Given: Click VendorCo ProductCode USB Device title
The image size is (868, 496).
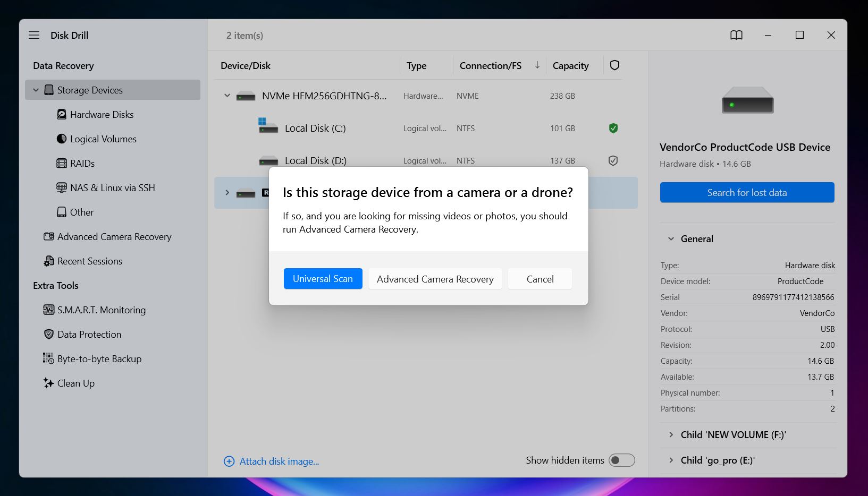Looking at the screenshot, I should coord(745,147).
